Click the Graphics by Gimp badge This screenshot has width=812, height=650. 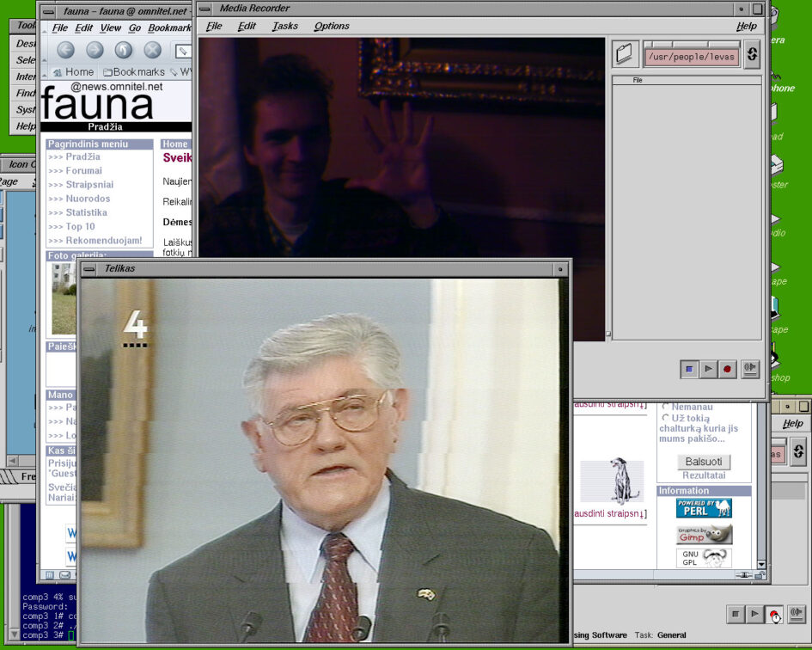click(x=704, y=535)
